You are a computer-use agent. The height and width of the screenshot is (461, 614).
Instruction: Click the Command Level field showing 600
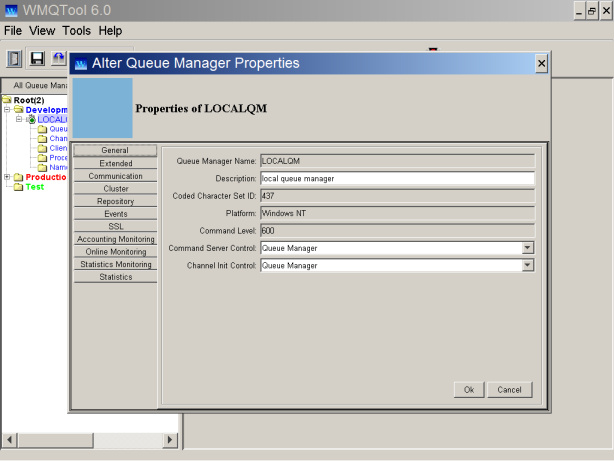[397, 230]
